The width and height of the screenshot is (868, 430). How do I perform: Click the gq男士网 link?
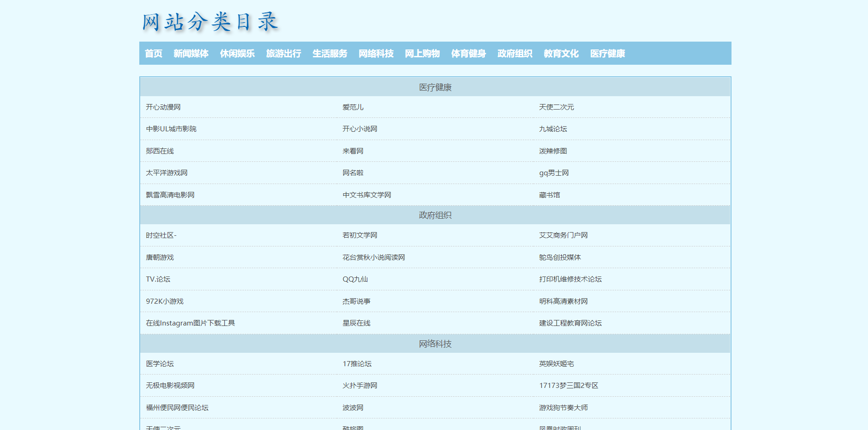554,173
